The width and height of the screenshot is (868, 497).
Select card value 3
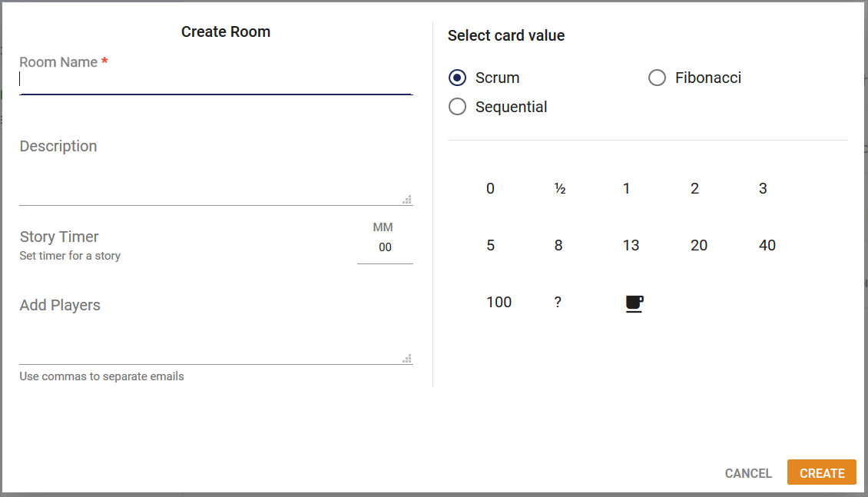(x=762, y=188)
